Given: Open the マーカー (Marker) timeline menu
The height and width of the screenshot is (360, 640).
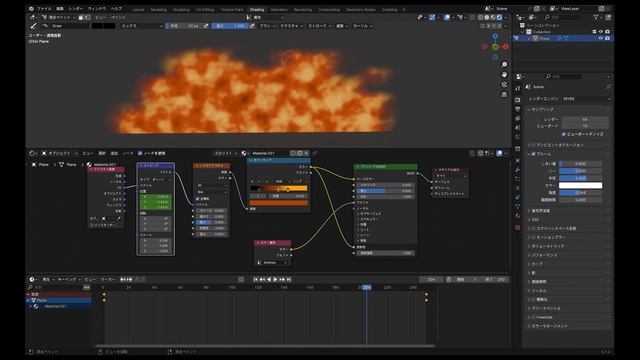Looking at the screenshot, I should click(x=108, y=280).
